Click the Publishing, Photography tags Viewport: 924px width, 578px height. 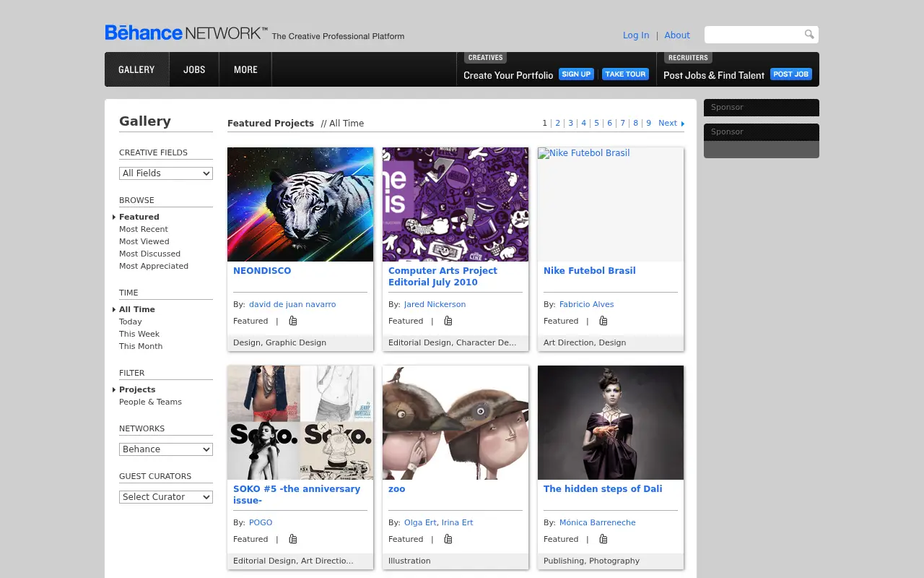591,561
